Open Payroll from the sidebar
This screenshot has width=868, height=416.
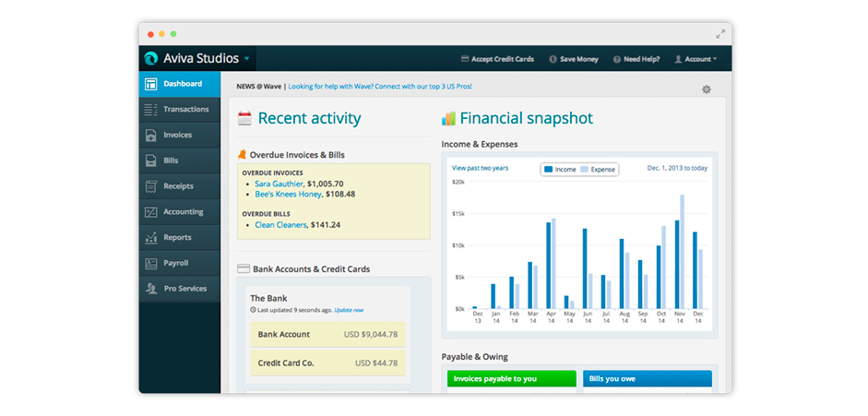[x=179, y=263]
